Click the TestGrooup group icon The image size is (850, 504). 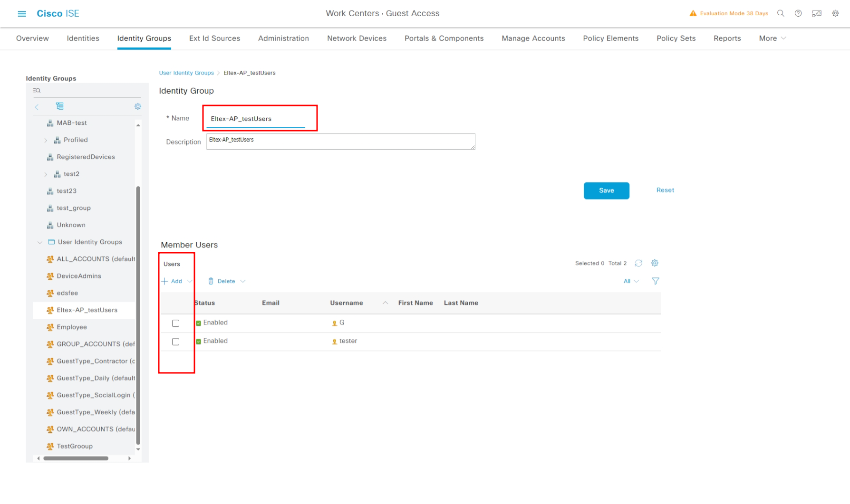(50, 447)
